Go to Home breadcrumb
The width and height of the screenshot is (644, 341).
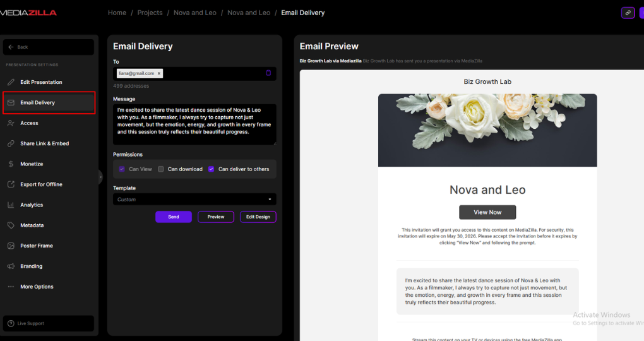[x=117, y=13]
